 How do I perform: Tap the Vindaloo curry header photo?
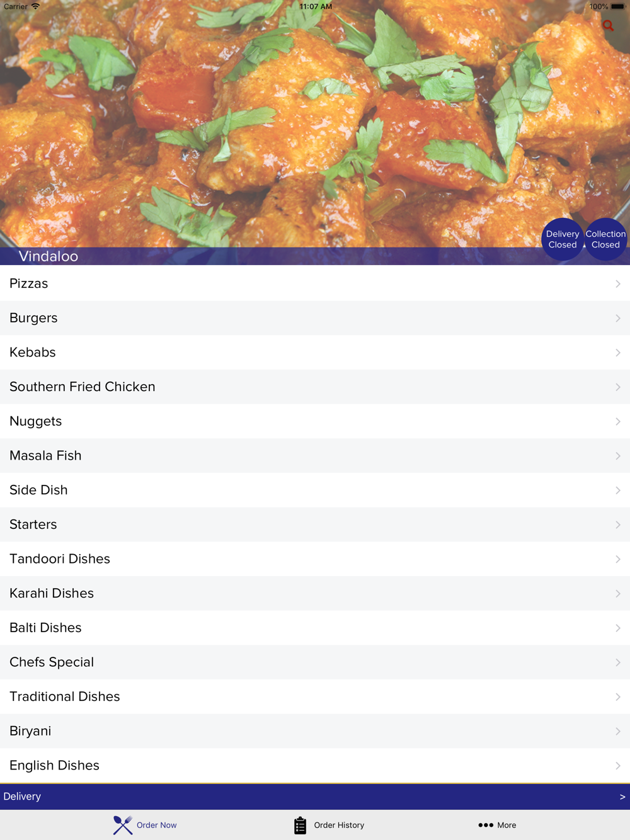[315, 124]
